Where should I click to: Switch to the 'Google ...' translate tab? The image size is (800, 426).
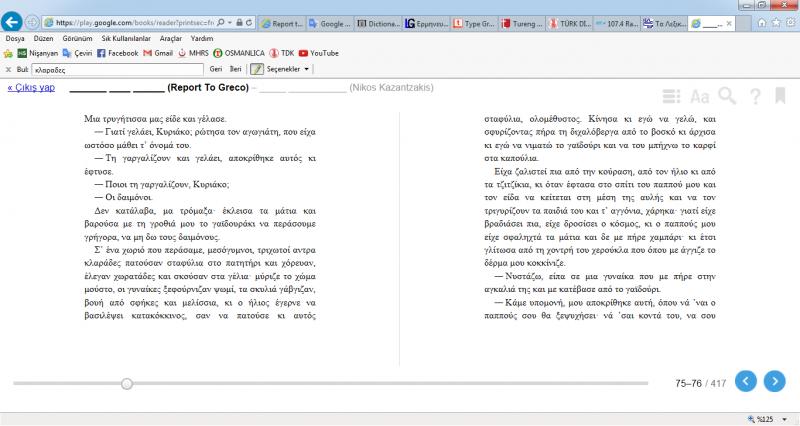pos(330,23)
